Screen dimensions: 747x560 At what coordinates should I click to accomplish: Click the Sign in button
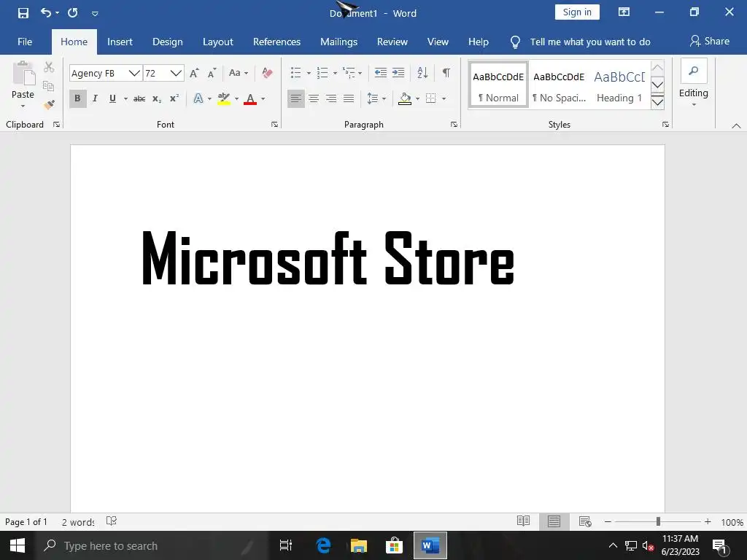coord(577,12)
